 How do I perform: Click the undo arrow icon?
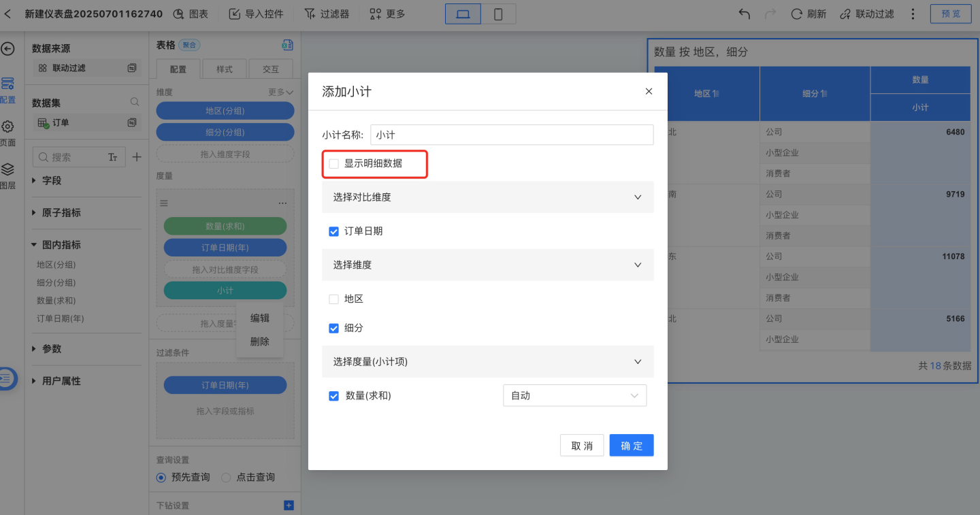coord(745,14)
